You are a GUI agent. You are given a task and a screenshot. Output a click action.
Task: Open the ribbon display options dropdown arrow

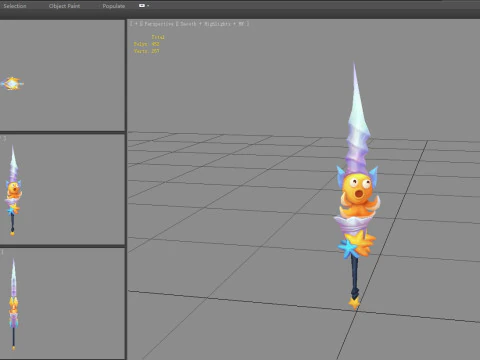click(x=148, y=6)
